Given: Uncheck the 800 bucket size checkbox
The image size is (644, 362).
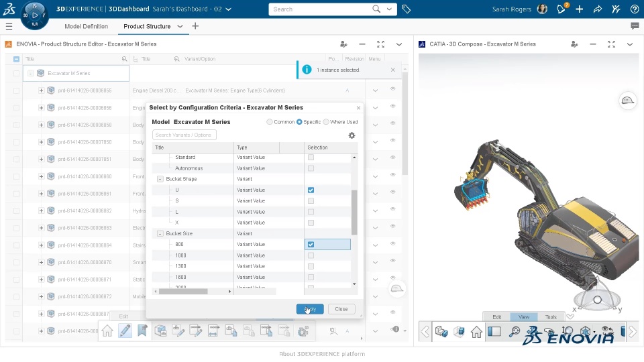Looking at the screenshot, I should pos(311,244).
